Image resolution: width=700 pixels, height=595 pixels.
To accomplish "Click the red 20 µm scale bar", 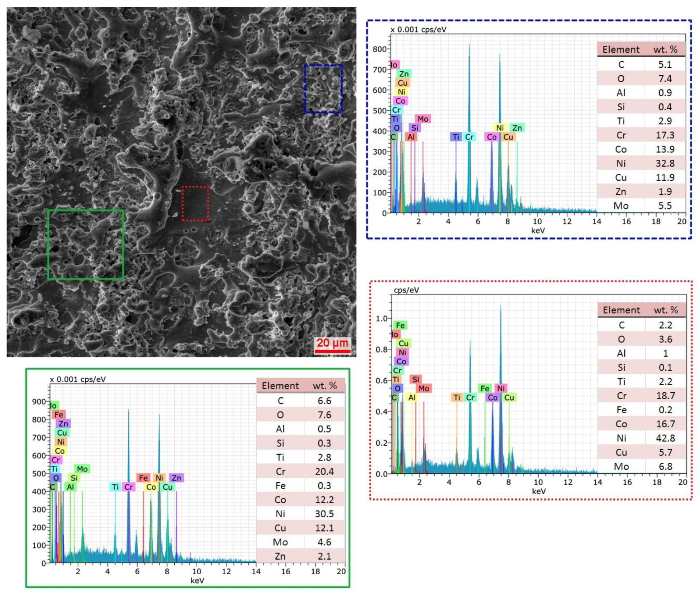I will click(x=332, y=352).
